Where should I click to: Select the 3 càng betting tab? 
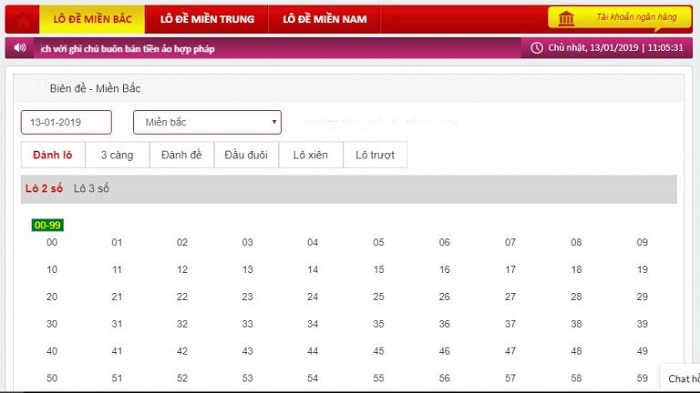[x=117, y=155]
